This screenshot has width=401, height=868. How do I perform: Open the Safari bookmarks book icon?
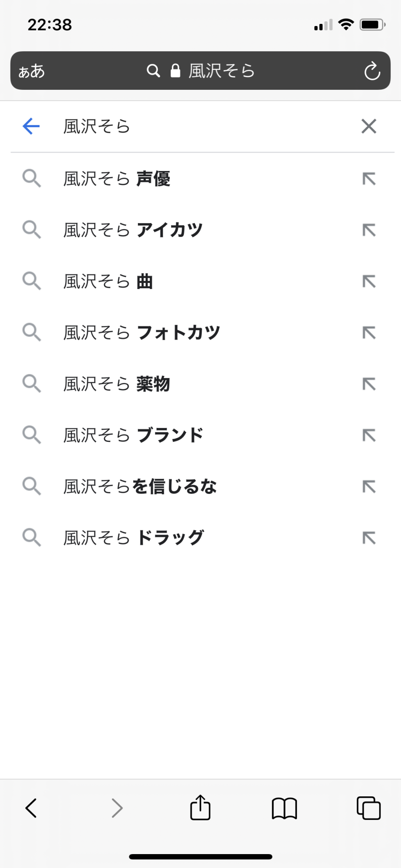pos(284,808)
